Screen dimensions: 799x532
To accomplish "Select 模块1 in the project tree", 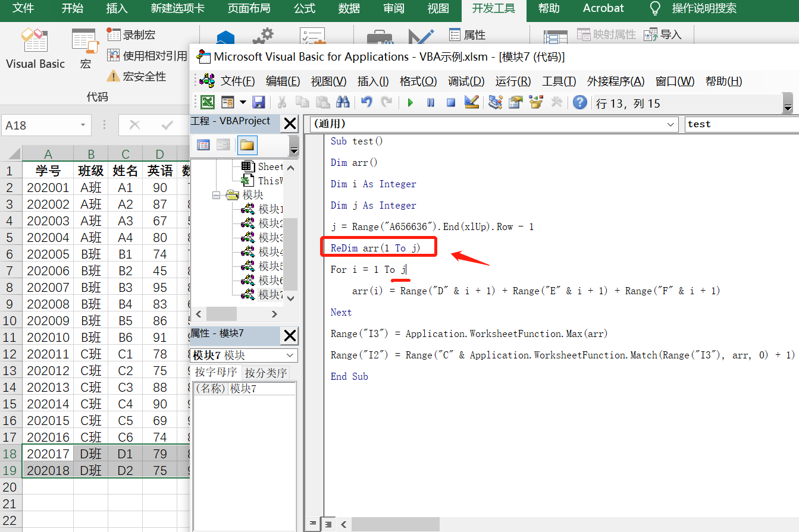I will (271, 209).
